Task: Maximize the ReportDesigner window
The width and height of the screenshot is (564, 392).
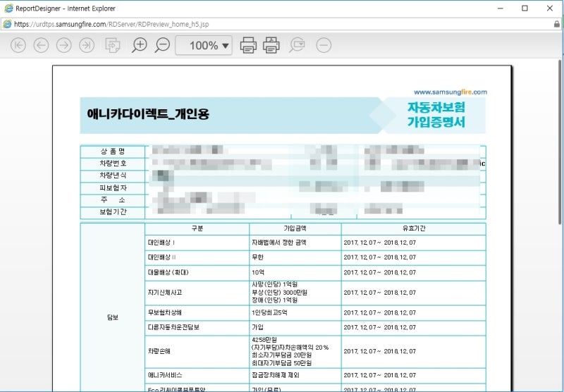Action: coord(525,8)
